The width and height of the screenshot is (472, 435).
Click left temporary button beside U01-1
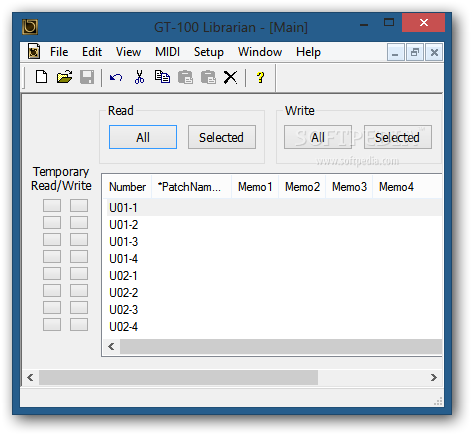click(x=52, y=206)
